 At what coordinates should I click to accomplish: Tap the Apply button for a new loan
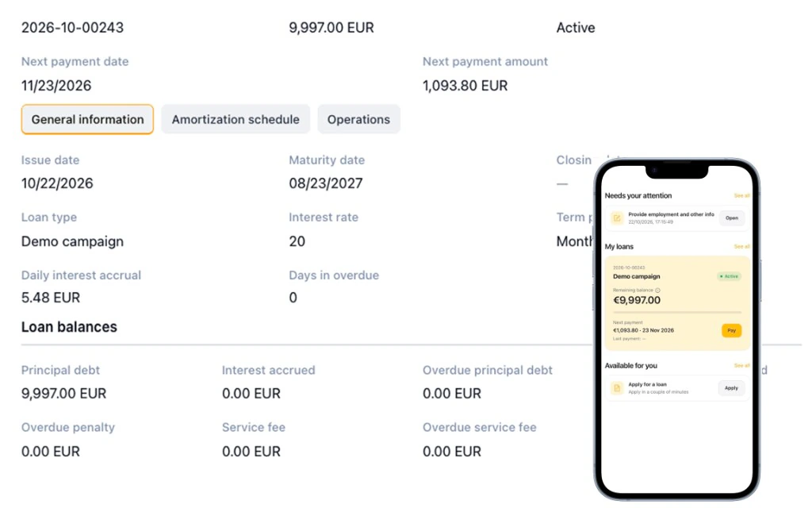731,387
